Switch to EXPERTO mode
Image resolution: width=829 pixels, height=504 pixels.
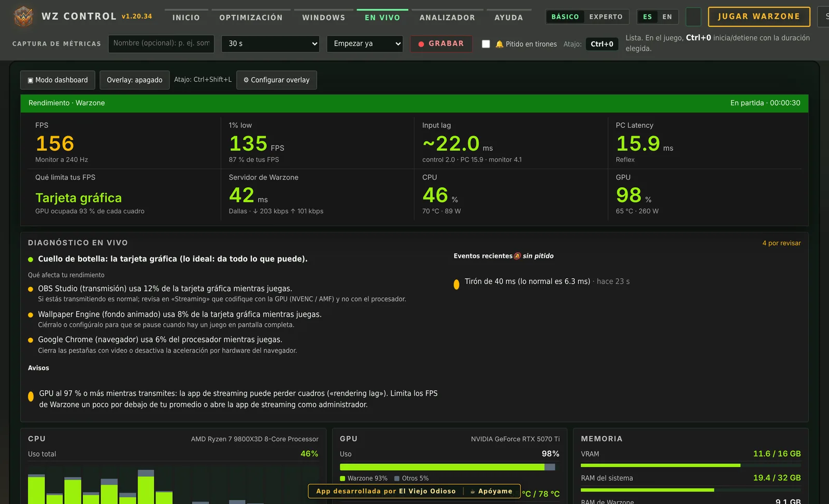[x=606, y=17]
